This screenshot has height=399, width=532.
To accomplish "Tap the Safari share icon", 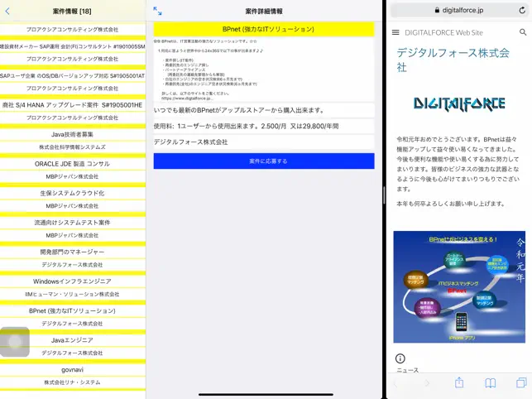I will click(459, 382).
